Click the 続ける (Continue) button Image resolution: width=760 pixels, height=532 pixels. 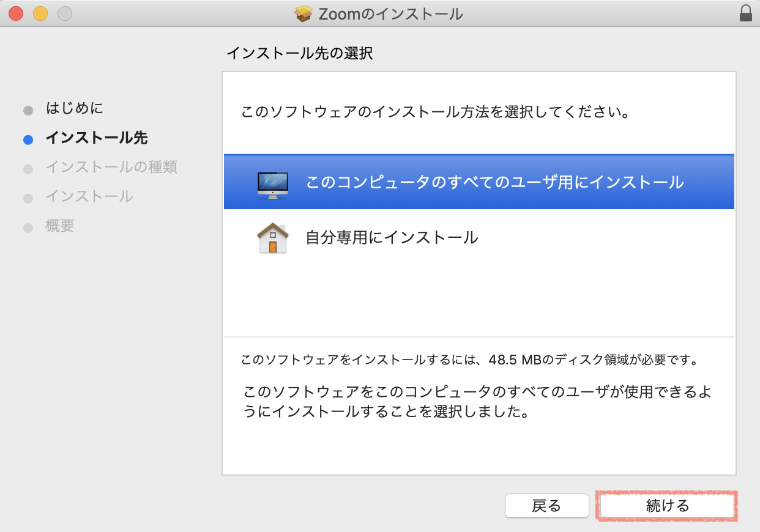tap(667, 506)
